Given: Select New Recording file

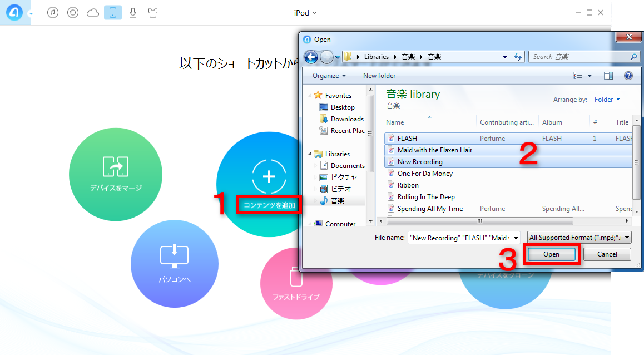Looking at the screenshot, I should click(x=508, y=162).
